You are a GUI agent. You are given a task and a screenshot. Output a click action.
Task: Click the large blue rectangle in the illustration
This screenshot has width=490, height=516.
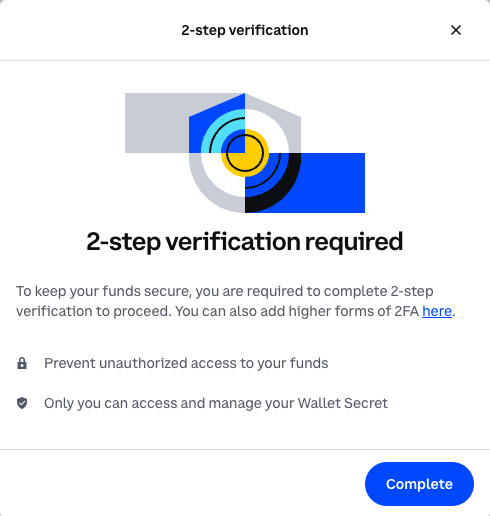coord(332,183)
